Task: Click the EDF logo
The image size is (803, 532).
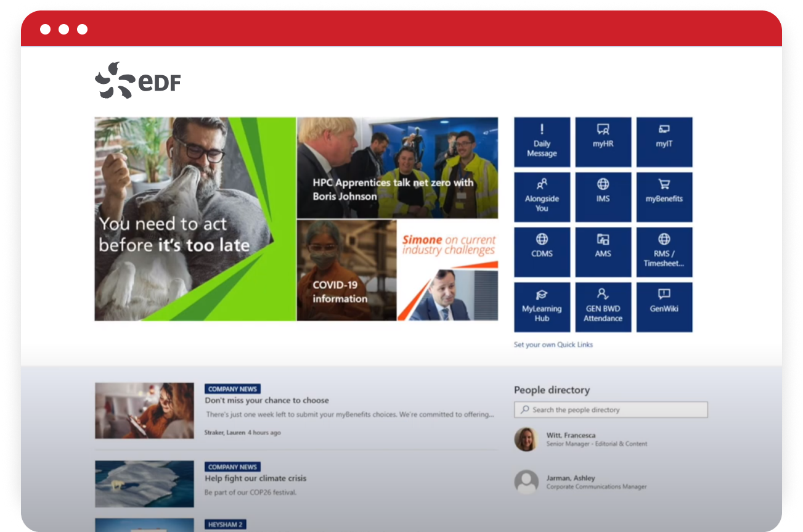Action: [x=137, y=80]
